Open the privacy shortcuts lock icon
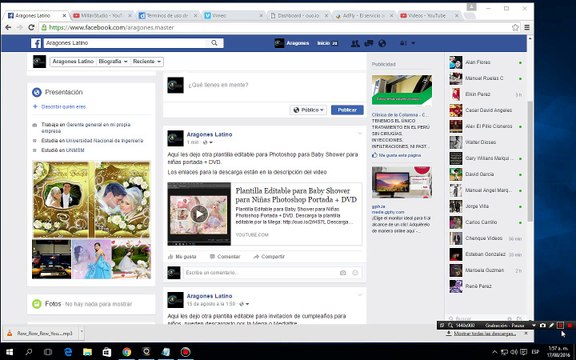This screenshot has width=576, height=360. pyautogui.click(x=404, y=43)
